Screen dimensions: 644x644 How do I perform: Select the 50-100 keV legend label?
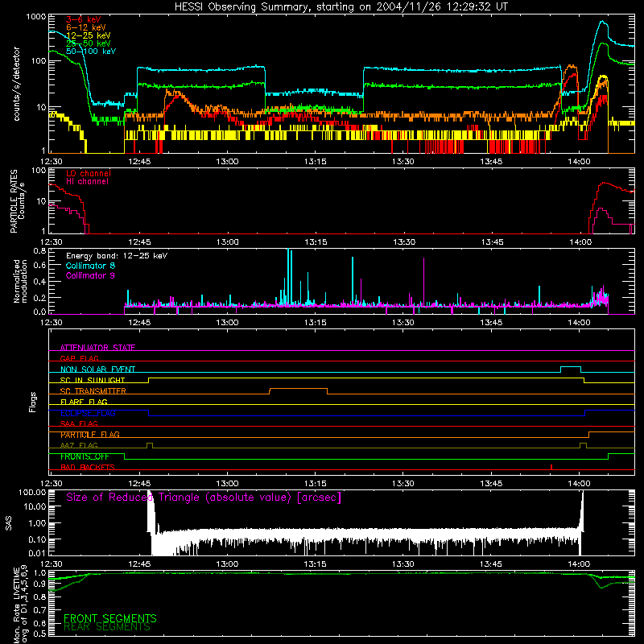tap(91, 52)
